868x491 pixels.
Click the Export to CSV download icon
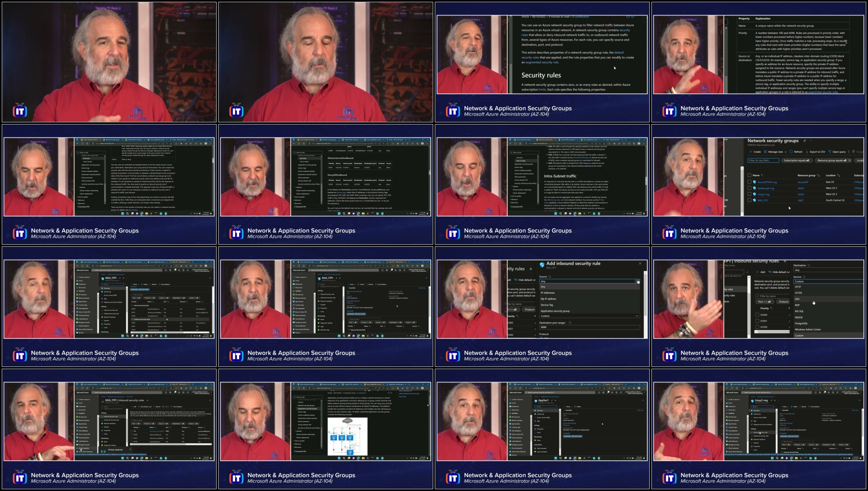point(807,152)
